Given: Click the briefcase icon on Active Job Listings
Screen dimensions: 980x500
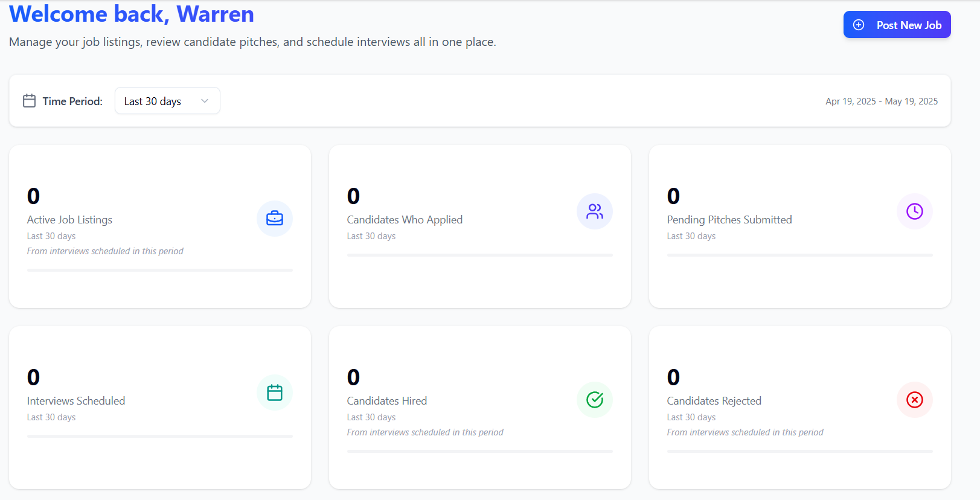Looking at the screenshot, I should [x=275, y=218].
